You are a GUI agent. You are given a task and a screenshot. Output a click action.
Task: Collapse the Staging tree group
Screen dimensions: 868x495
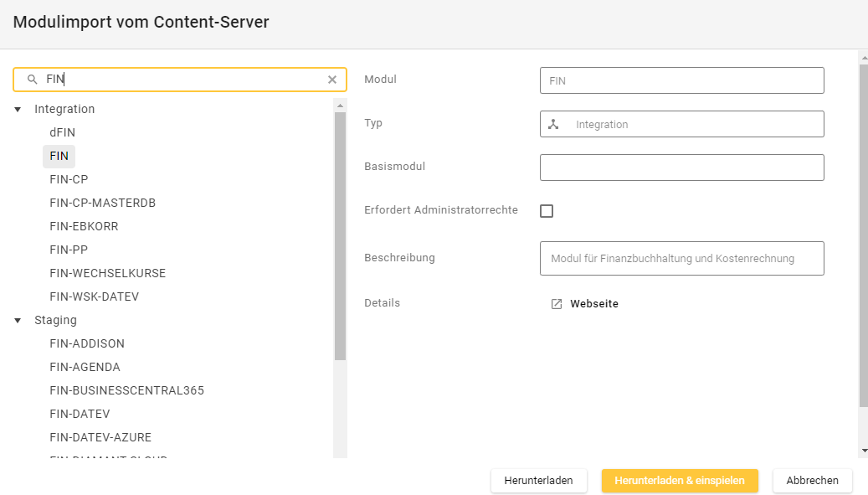click(18, 321)
